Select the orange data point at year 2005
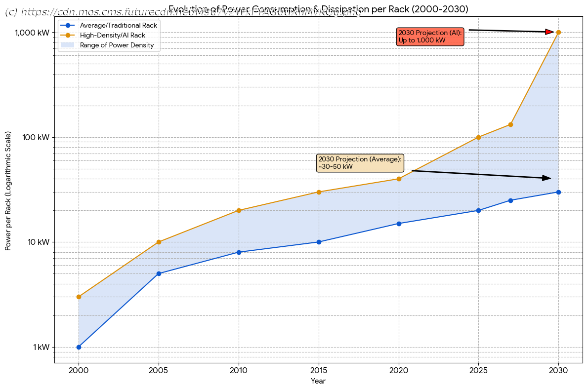 pos(159,242)
